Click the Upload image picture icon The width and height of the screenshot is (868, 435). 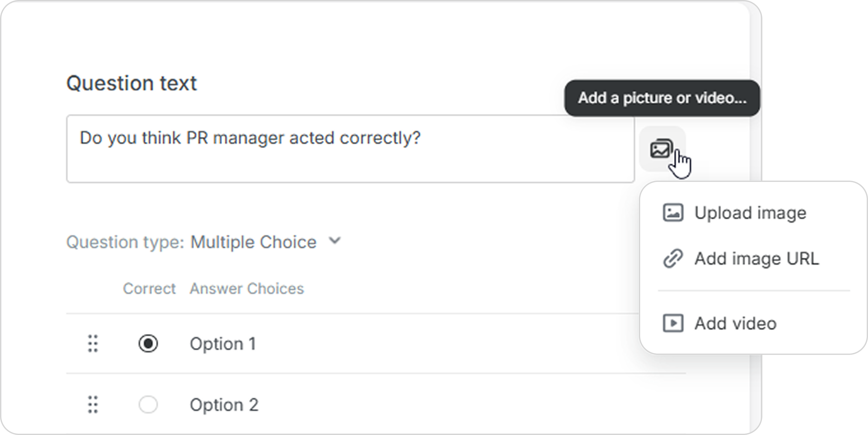673,213
